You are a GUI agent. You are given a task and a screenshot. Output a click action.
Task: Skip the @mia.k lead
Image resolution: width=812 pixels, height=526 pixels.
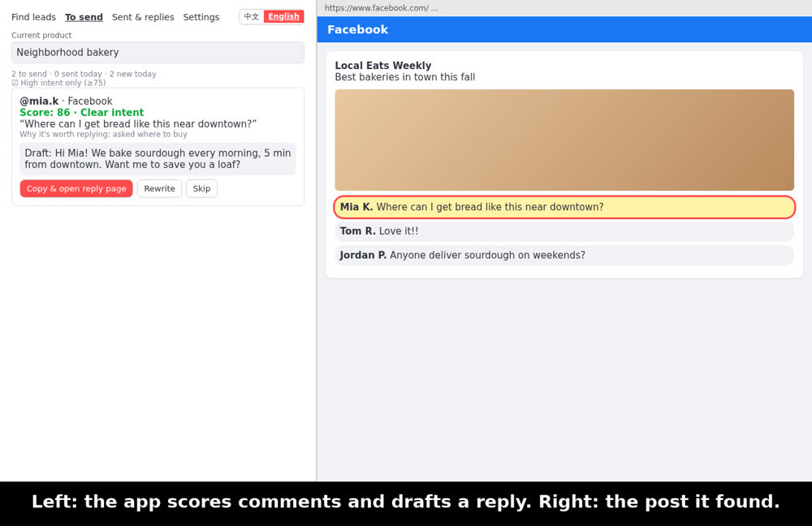pos(201,188)
